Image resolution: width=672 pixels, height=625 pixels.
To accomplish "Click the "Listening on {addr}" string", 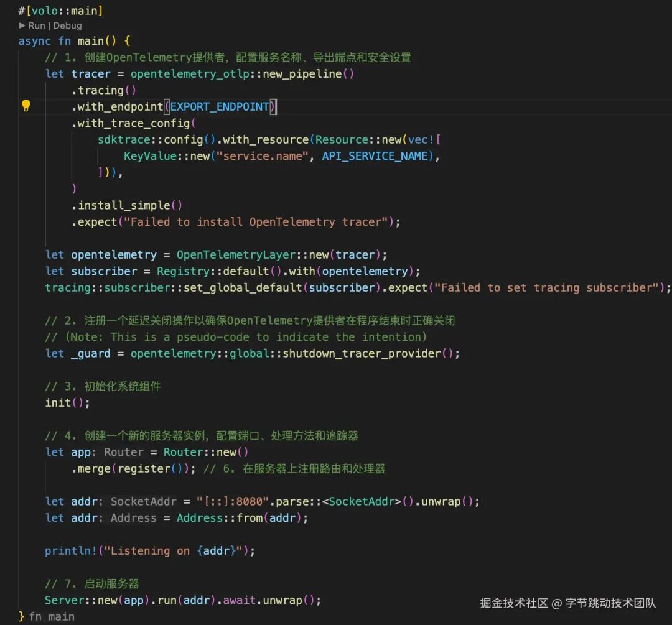I will click(174, 551).
